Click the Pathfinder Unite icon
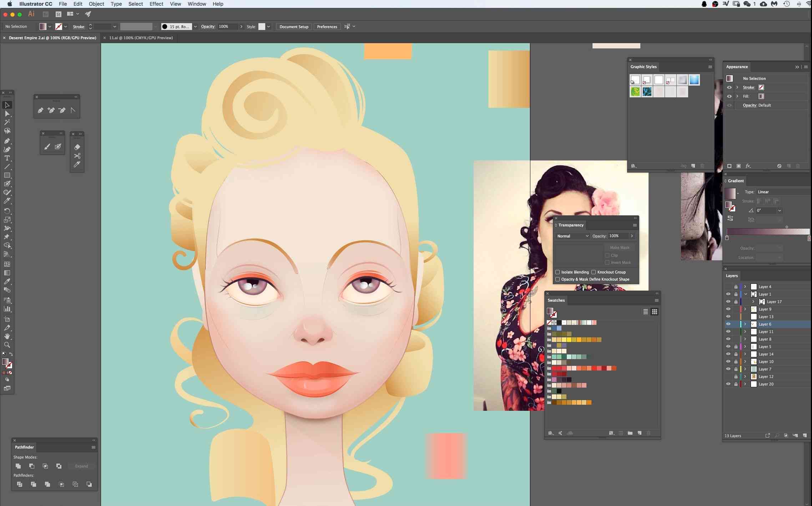Viewport: 812px width, 506px height. coord(18,466)
